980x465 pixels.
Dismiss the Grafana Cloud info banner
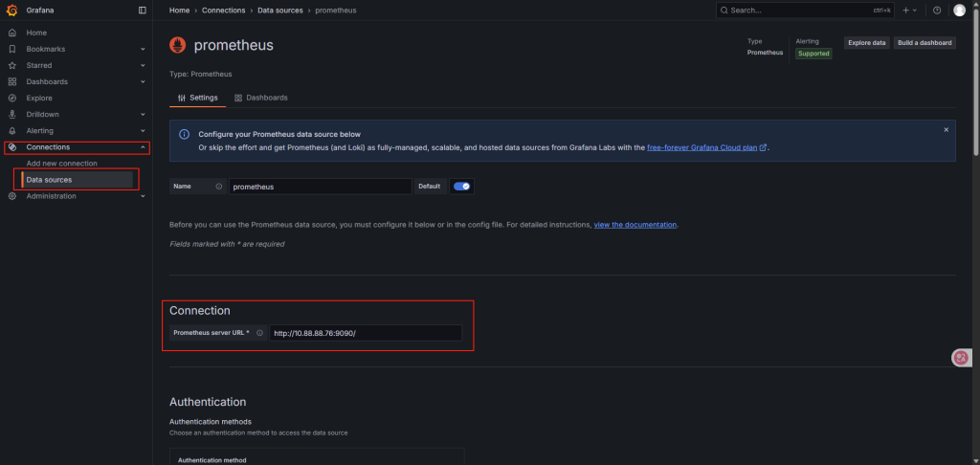(947, 129)
